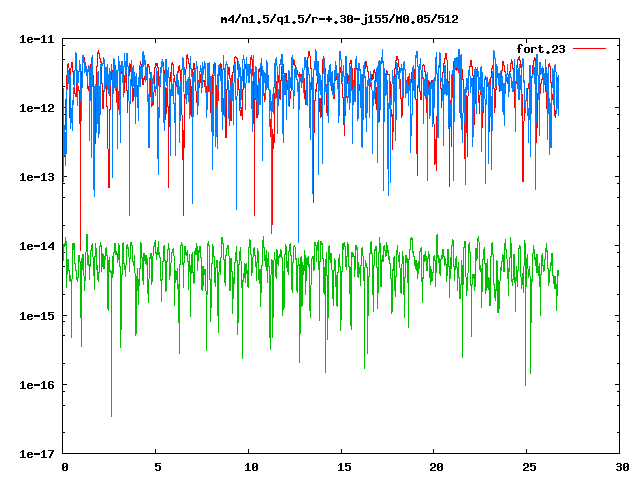
Task: Click the x-axis label 20
Action: coord(436,467)
